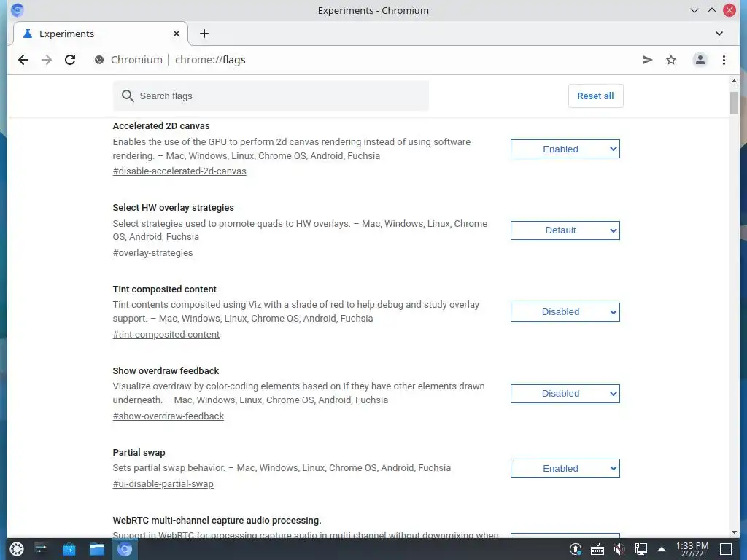Open the file manager from taskbar
The width and height of the screenshot is (747, 560).
[x=97, y=550]
